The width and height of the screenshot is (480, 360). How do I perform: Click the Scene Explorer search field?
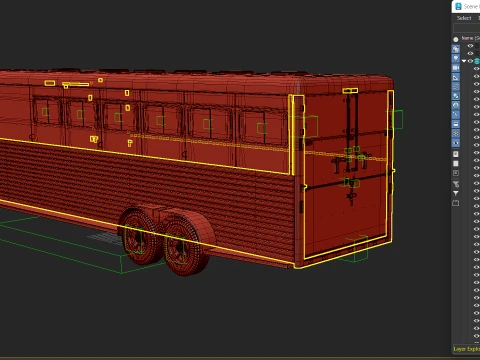[x=467, y=29]
